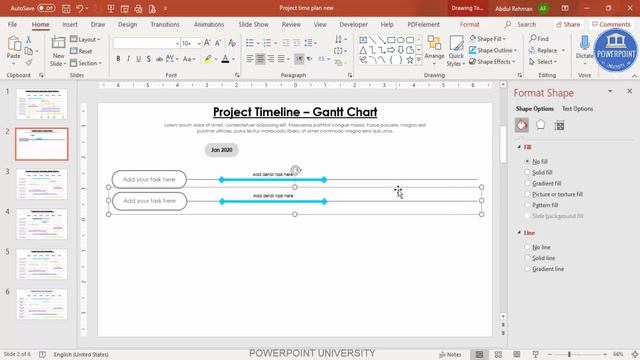Open the Shape Effects dropdown
Viewport: 640px width, 360px height.
[492, 62]
